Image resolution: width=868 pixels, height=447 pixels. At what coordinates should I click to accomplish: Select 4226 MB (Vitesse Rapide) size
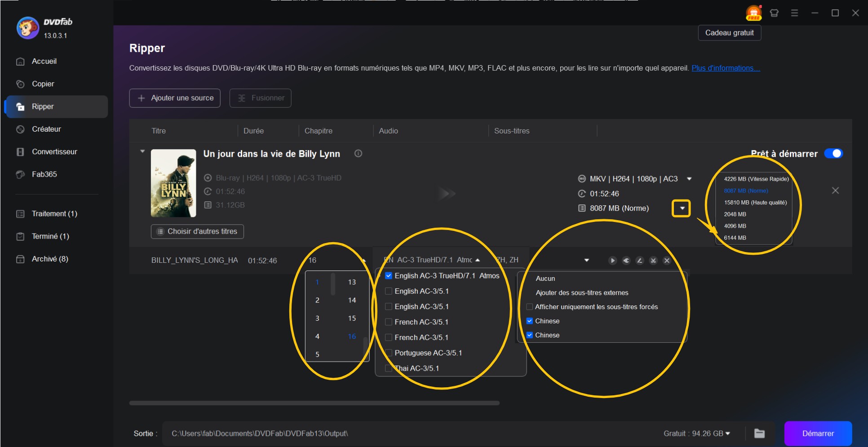coord(756,179)
